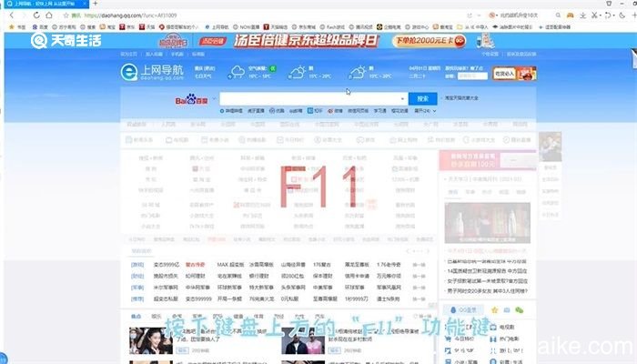Screen dimensions: 637x364
Task: Open the 男子同时交20多女友 news headline
Action: point(487,291)
